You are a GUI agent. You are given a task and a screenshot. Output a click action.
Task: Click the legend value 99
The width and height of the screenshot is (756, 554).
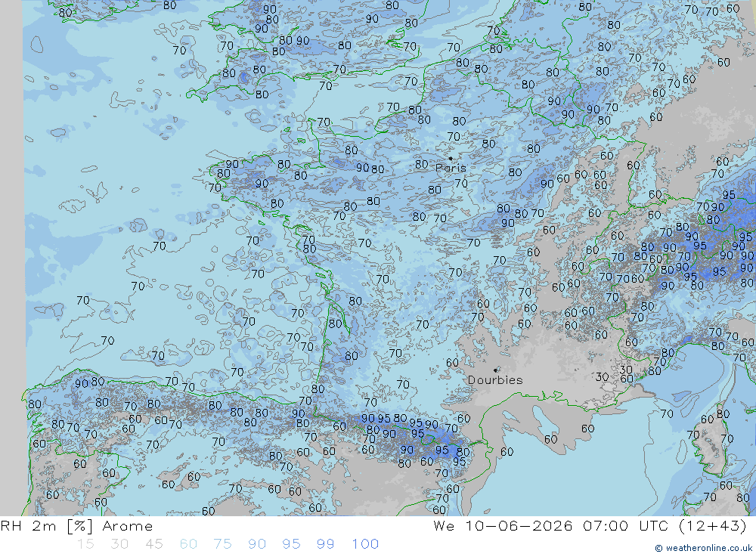[325, 544]
